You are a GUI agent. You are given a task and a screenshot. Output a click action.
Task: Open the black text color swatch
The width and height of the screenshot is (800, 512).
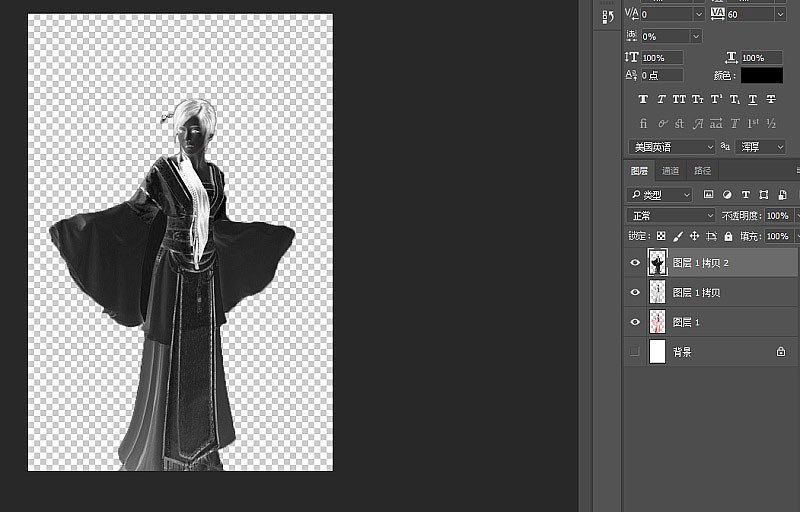click(761, 75)
